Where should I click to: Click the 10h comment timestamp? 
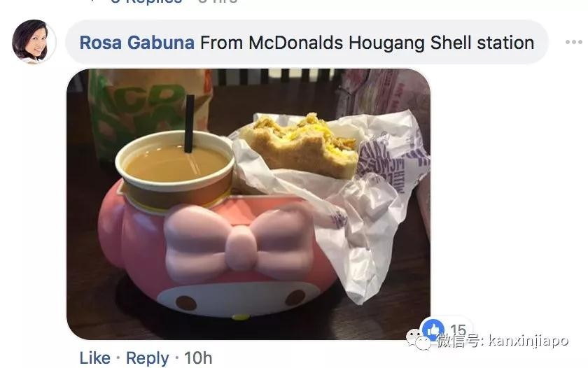[198, 358]
